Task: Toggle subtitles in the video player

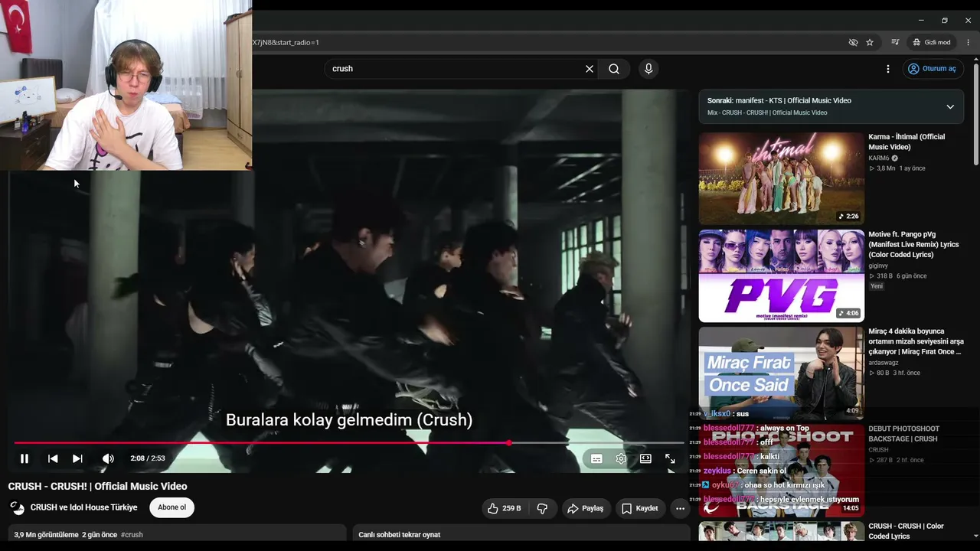Action: [596, 458]
